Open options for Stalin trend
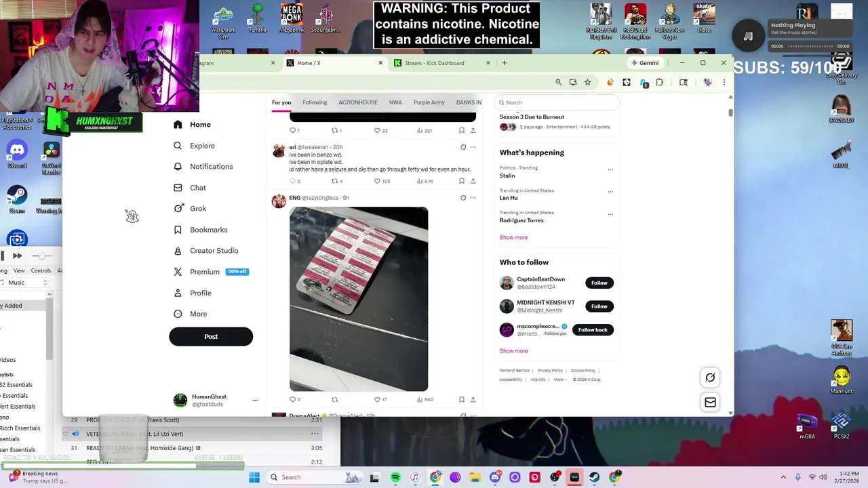 tap(610, 169)
